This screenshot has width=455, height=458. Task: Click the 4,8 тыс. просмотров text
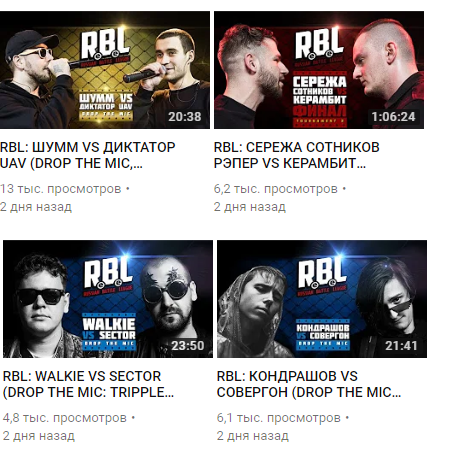pyautogui.click(x=65, y=418)
